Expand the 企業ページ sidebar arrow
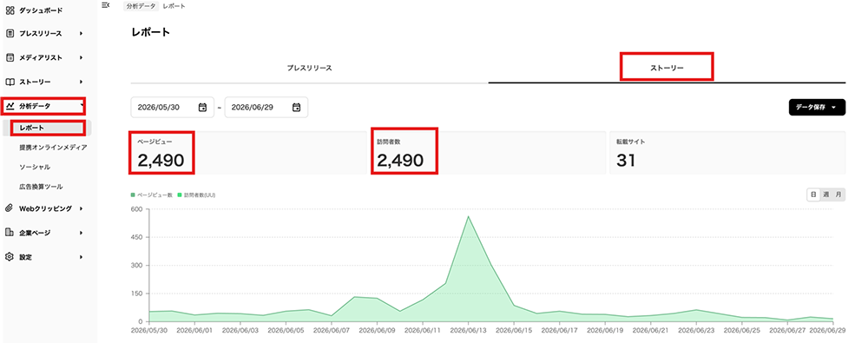This screenshot has width=868, height=343. (81, 233)
